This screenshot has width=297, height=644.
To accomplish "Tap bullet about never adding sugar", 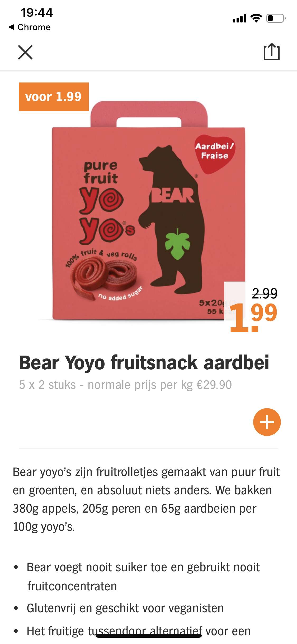I will point(143,577).
